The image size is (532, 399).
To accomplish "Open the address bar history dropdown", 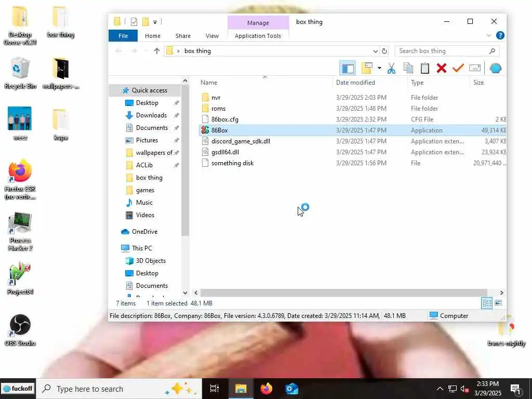I will (375, 51).
